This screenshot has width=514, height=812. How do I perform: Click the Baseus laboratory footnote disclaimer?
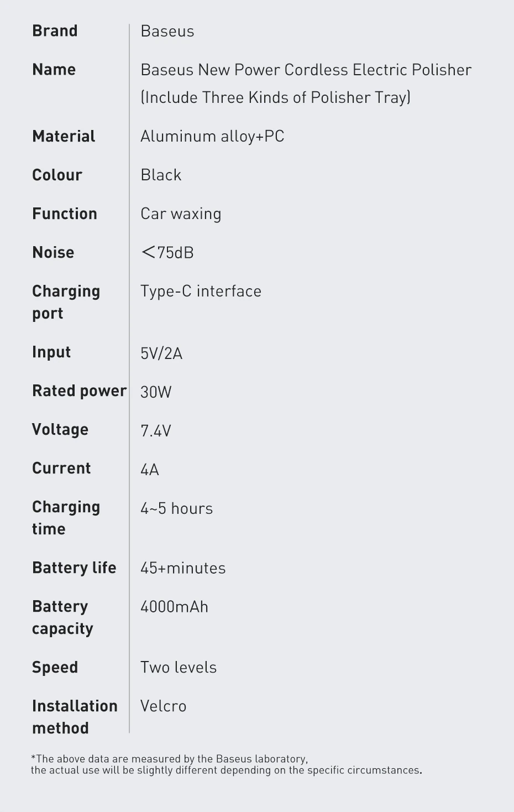226,764
